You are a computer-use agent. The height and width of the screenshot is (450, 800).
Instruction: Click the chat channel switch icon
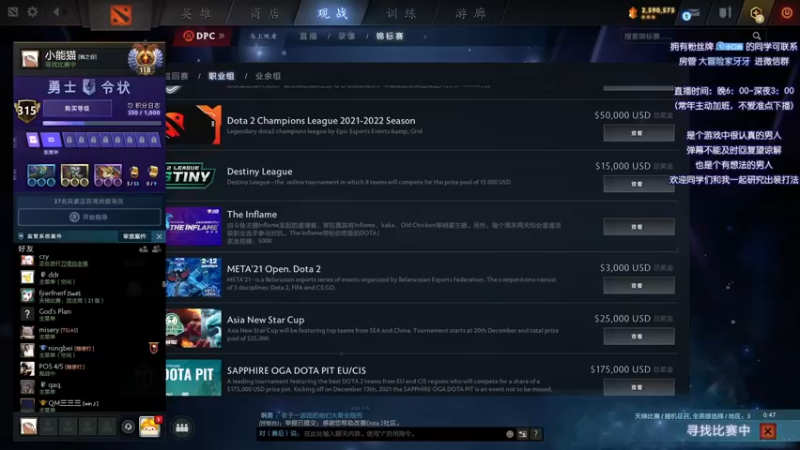click(x=522, y=434)
